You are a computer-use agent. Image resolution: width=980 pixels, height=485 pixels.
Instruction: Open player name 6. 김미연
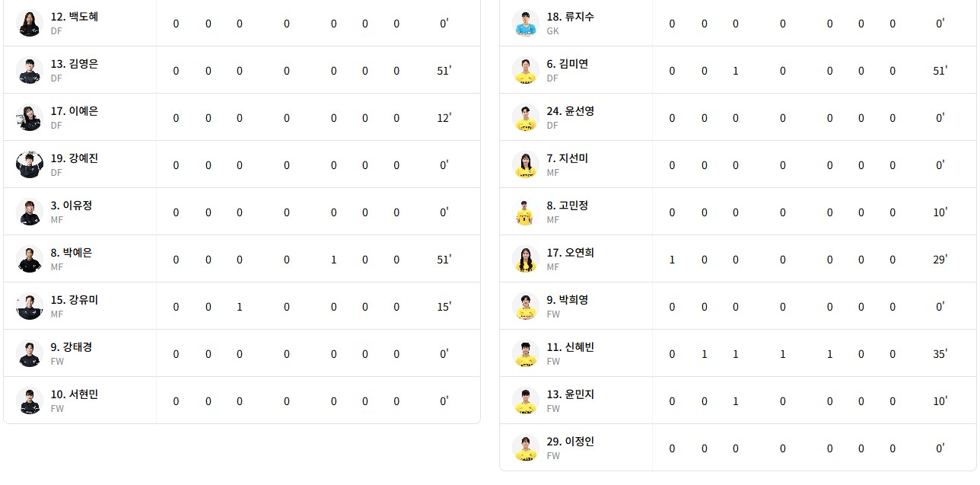(568, 64)
